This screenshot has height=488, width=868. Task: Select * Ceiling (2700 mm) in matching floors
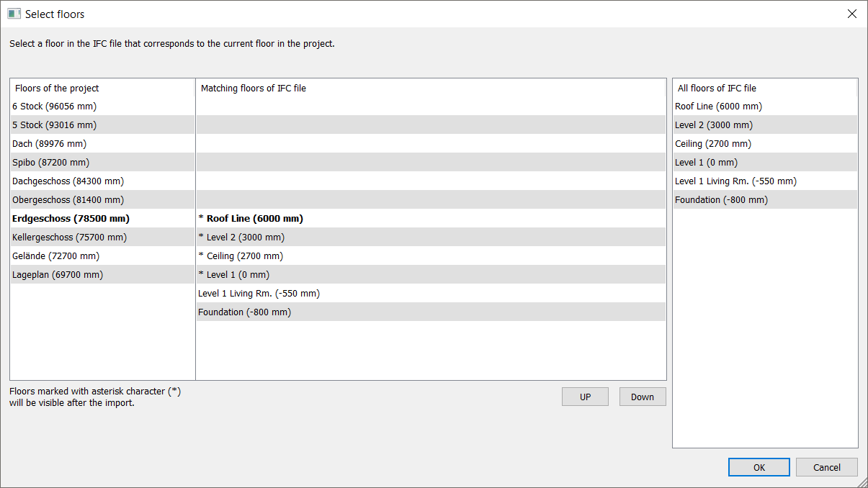pyautogui.click(x=431, y=256)
